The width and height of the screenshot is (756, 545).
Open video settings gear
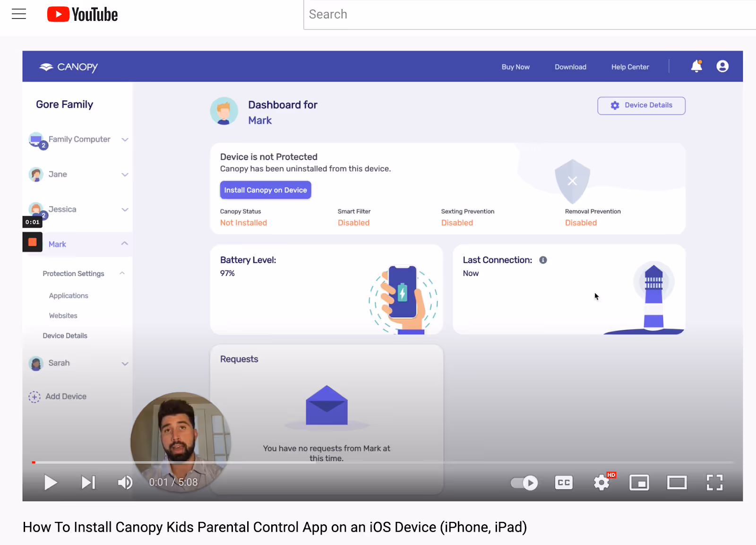point(601,483)
